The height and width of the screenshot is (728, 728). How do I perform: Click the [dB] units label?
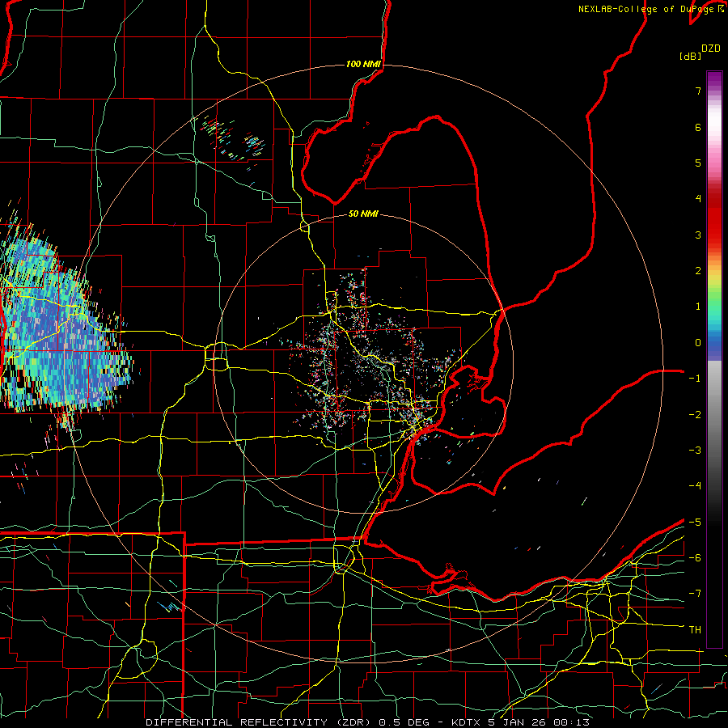(x=691, y=56)
